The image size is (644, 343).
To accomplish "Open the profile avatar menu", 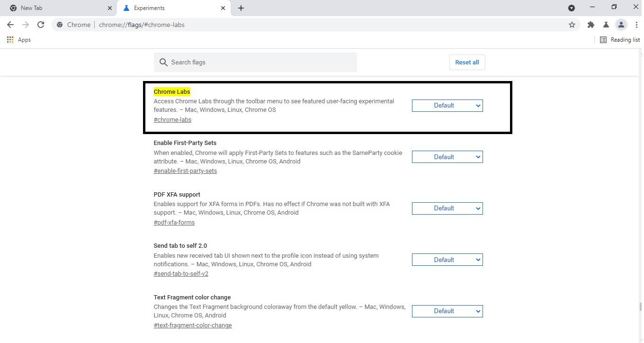I will click(x=621, y=25).
